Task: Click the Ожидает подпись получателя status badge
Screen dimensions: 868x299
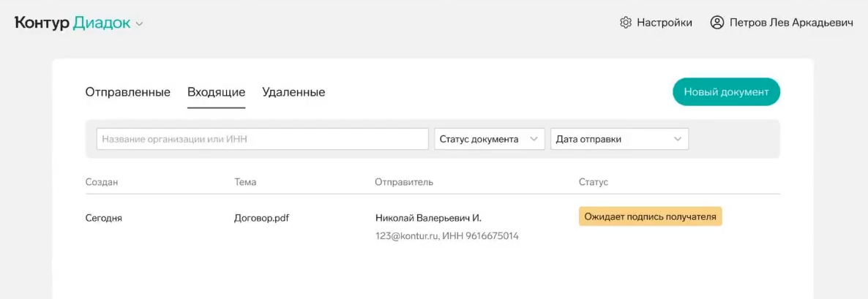Action: pyautogui.click(x=651, y=216)
